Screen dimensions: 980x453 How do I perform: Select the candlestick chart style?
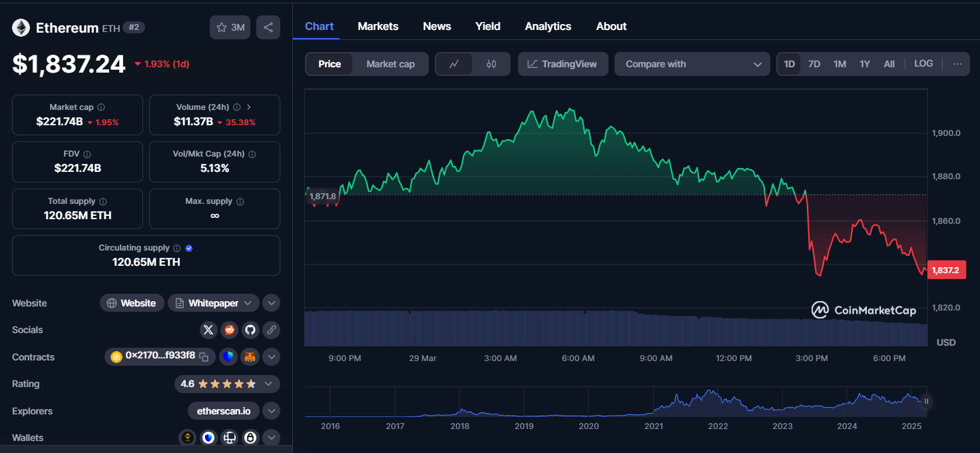pos(491,64)
